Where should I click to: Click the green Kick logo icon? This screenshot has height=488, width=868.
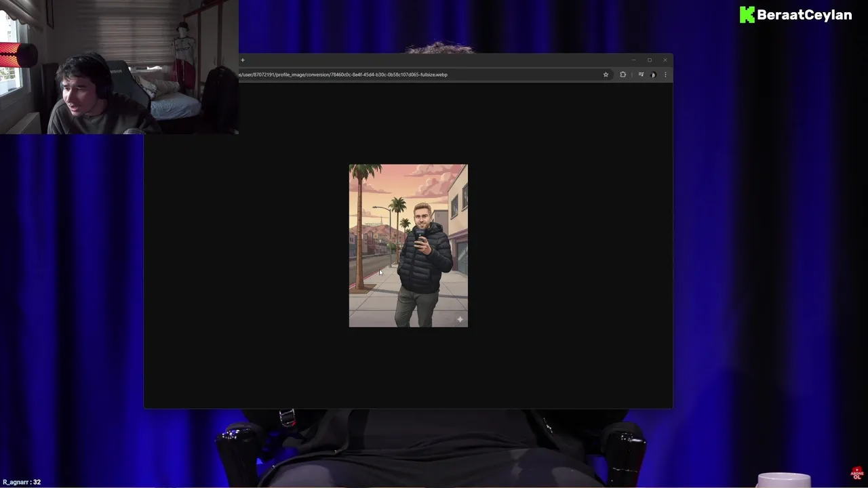[747, 15]
